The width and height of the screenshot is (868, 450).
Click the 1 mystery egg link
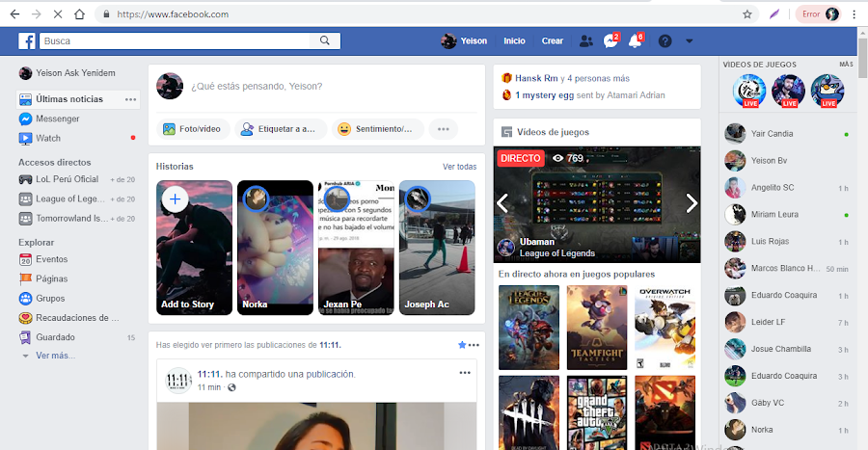tap(545, 95)
